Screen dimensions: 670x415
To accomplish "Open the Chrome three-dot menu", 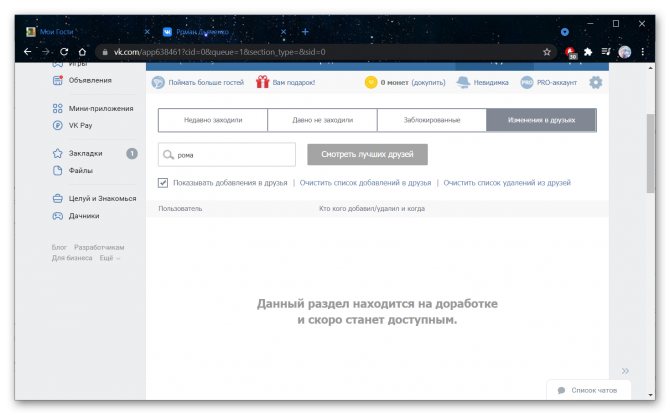I will 642,52.
